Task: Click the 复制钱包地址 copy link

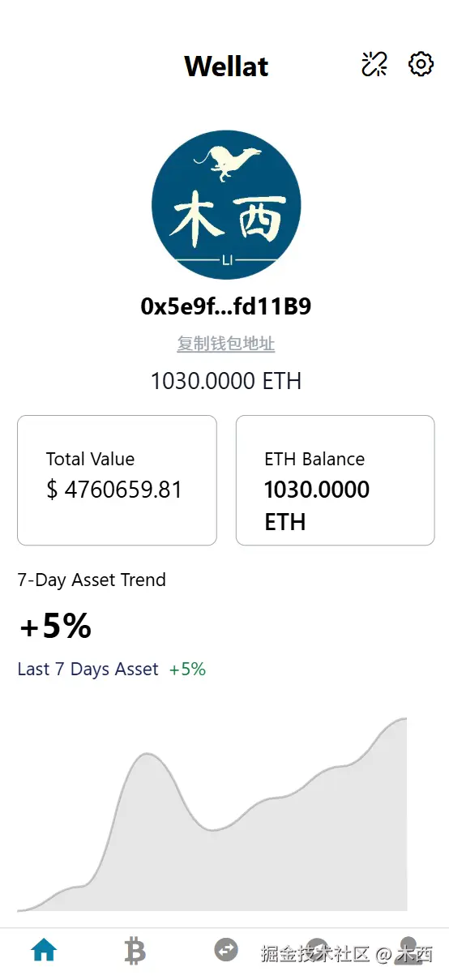Action: coord(226,344)
